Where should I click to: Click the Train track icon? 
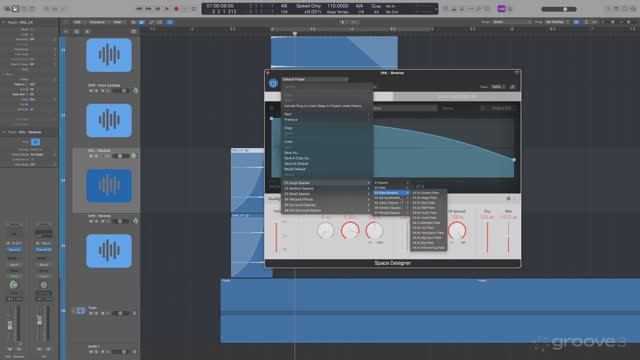[x=80, y=311]
